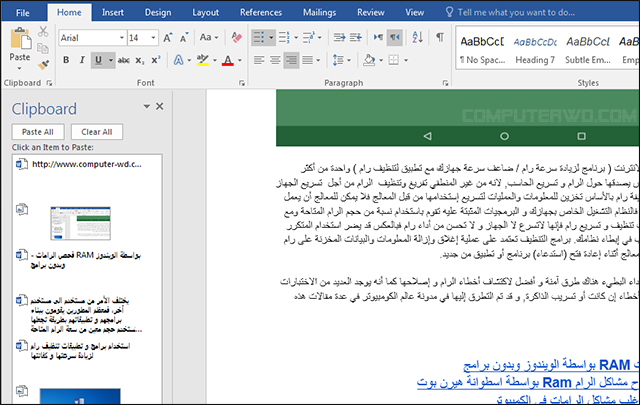Image resolution: width=640 pixels, height=405 pixels.
Task: Click the Paste All button
Action: (x=38, y=132)
